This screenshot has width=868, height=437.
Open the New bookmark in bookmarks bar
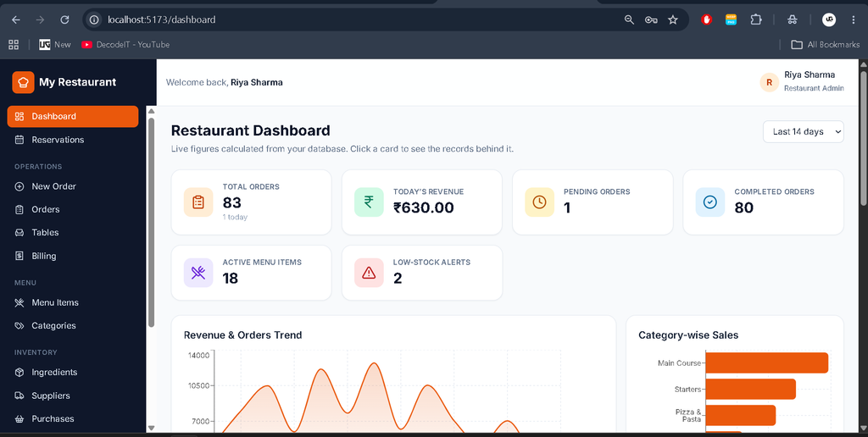(55, 45)
